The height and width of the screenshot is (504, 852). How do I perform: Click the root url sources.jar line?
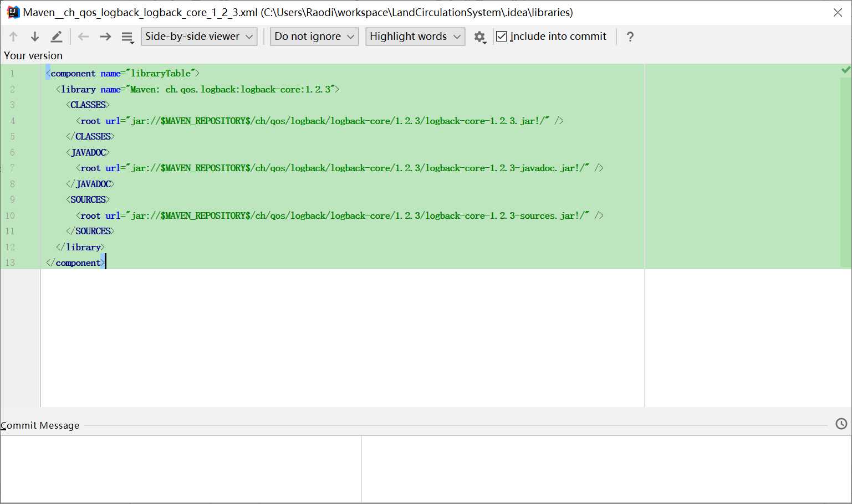(340, 215)
